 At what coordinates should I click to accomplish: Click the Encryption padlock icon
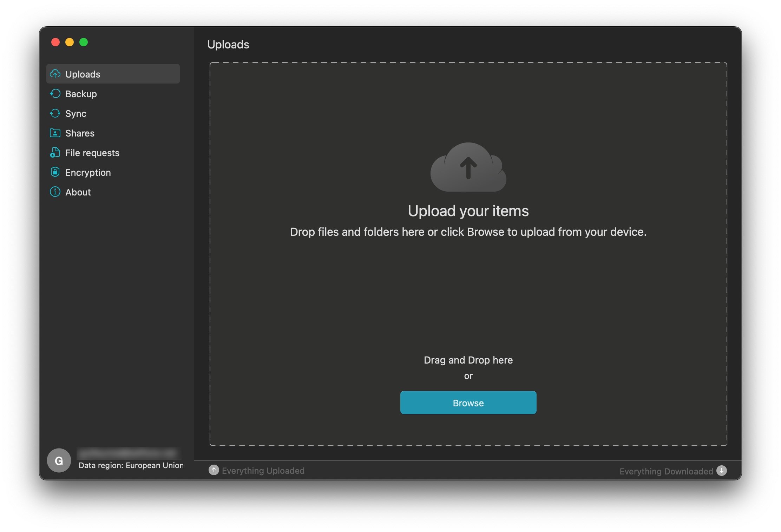pyautogui.click(x=56, y=172)
